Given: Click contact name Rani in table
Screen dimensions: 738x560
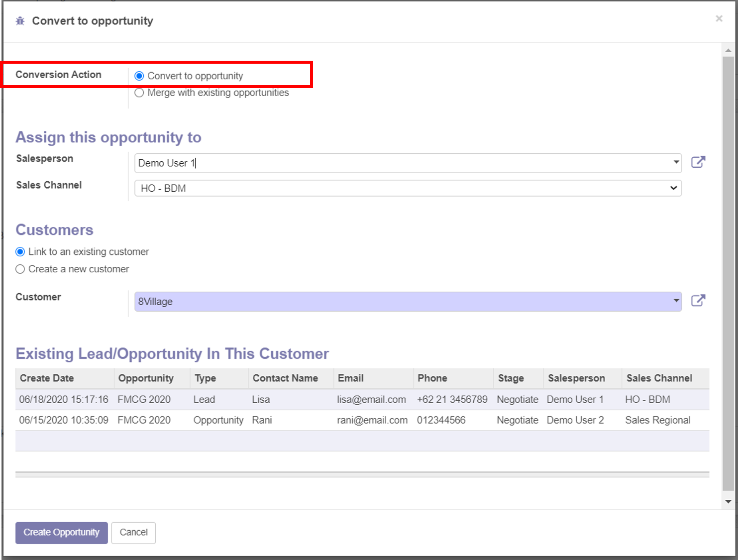Looking at the screenshot, I should [262, 420].
